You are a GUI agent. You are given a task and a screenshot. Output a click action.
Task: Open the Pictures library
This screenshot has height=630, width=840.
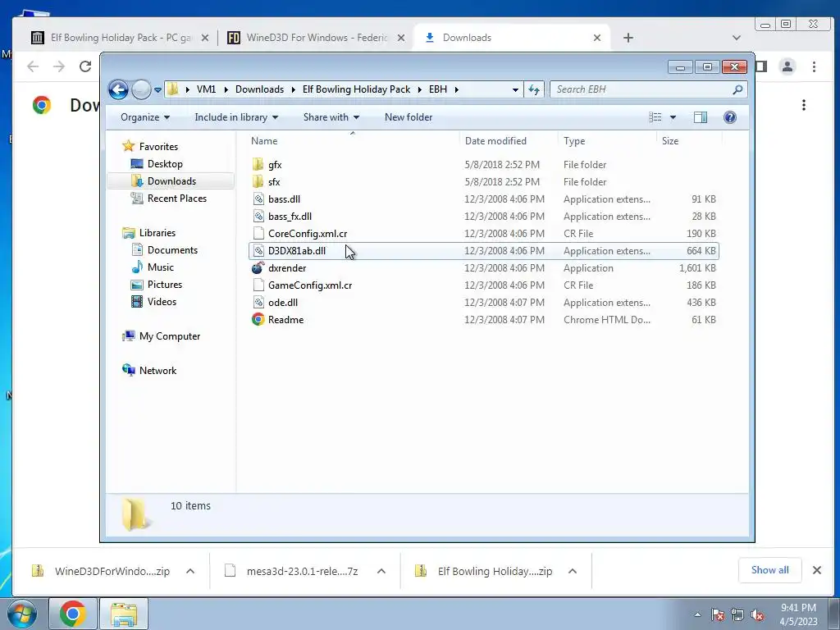pyautogui.click(x=164, y=285)
